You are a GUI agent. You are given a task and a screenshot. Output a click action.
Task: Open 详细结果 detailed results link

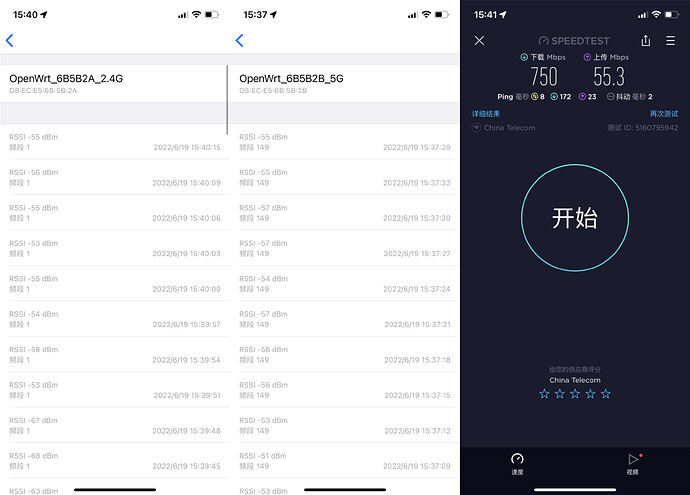pyautogui.click(x=486, y=114)
